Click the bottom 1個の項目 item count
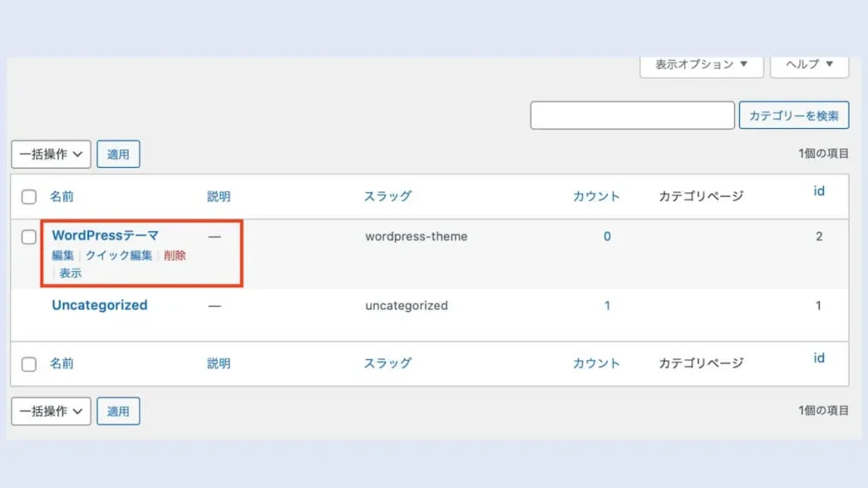Screen dimensions: 868x488 click(x=823, y=411)
